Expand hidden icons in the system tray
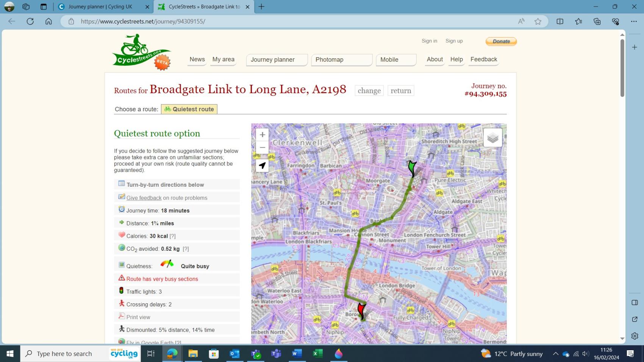 click(555, 354)
